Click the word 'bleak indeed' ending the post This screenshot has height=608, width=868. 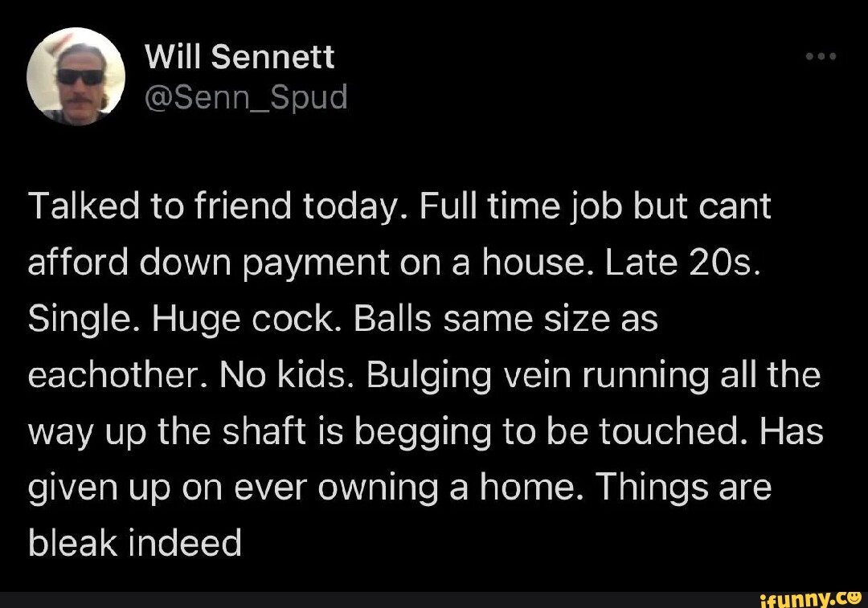(133, 543)
